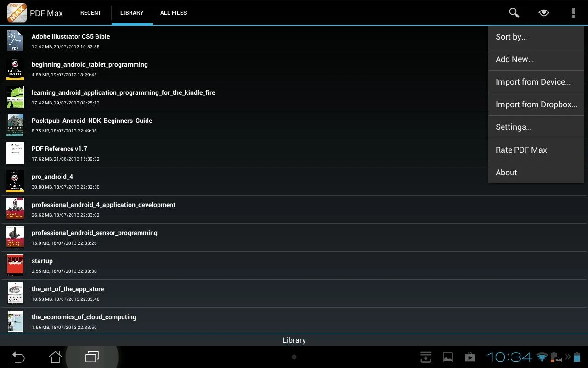Tap the Wi-Fi status icon
Viewport: 588px width, 368px height.
click(542, 356)
